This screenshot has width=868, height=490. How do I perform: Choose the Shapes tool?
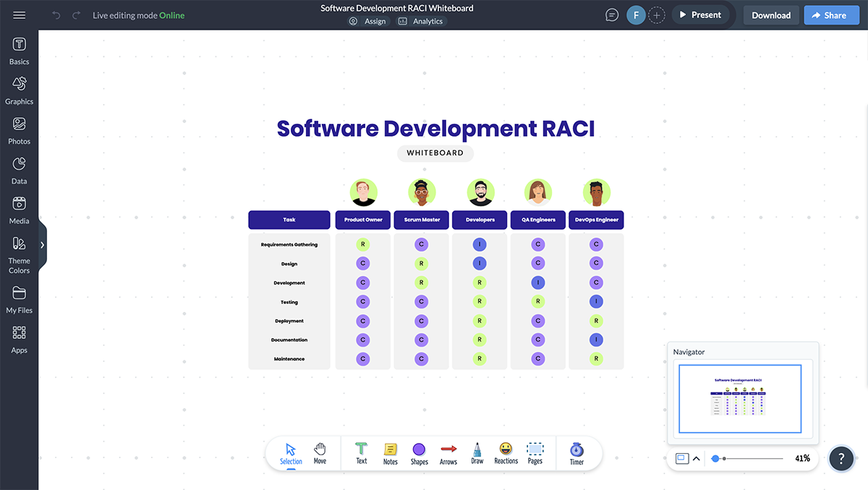pos(419,453)
